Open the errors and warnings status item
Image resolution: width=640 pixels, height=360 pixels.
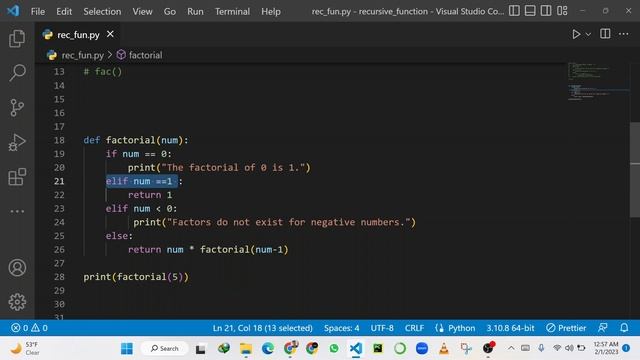[29, 328]
